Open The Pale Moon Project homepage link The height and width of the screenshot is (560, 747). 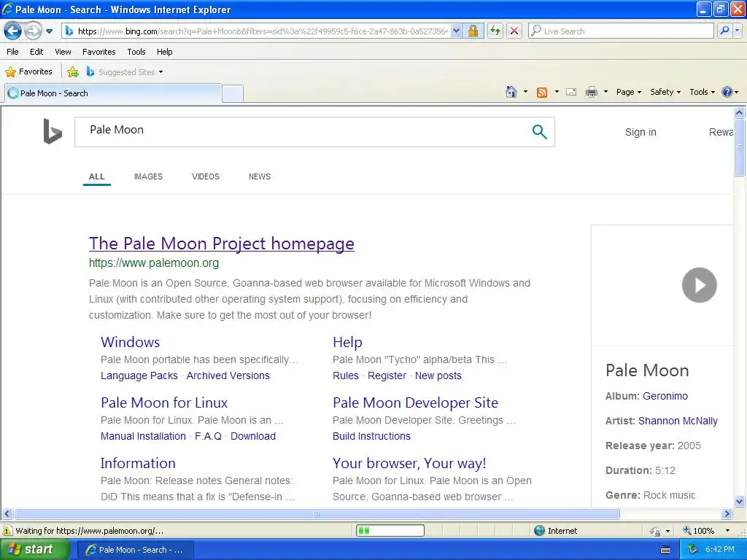tap(222, 244)
